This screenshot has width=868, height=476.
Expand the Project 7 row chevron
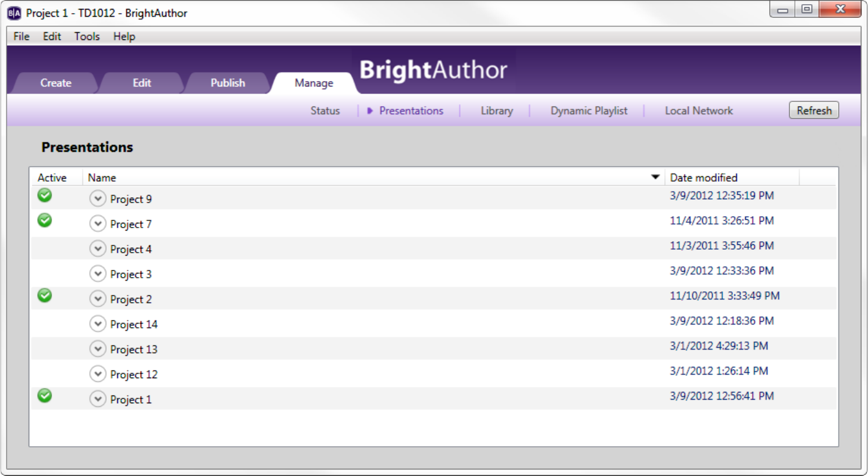pyautogui.click(x=98, y=223)
